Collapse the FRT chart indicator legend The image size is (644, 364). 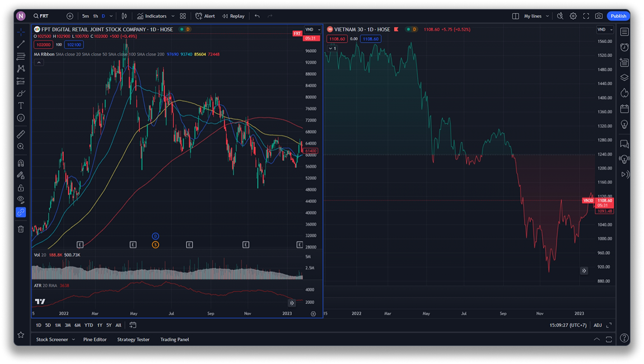pos(39,63)
